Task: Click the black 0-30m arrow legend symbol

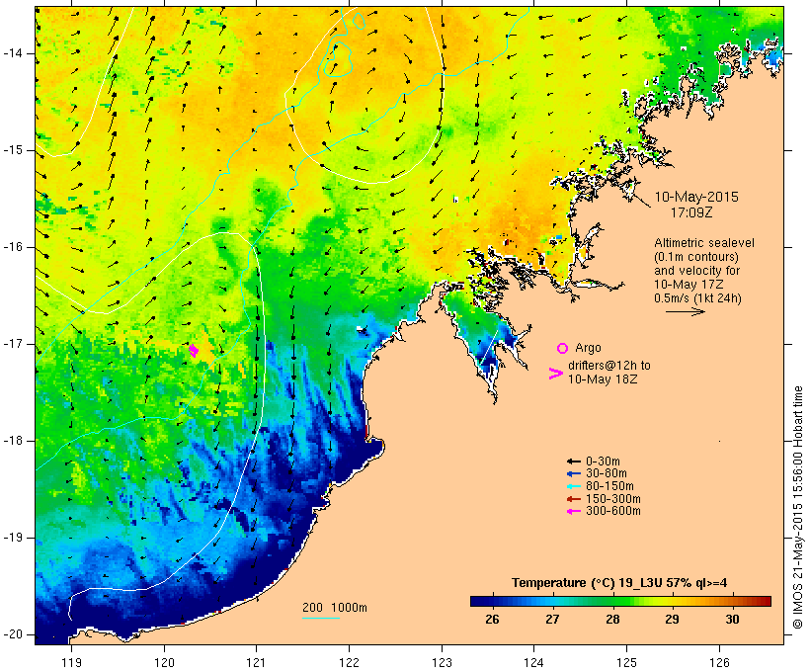Action: [x=573, y=462]
